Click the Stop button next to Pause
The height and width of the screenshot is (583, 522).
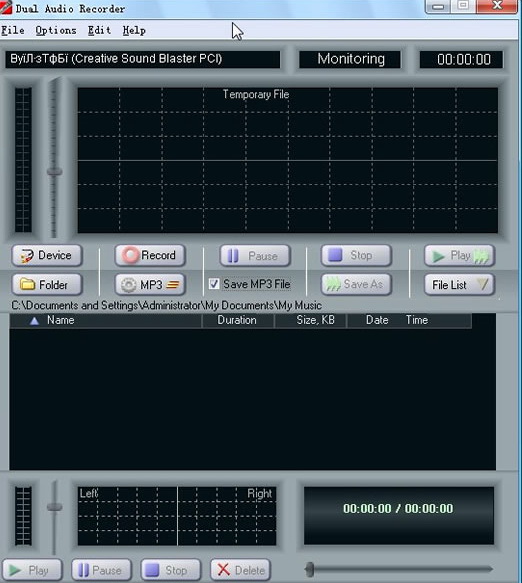[x=356, y=255]
